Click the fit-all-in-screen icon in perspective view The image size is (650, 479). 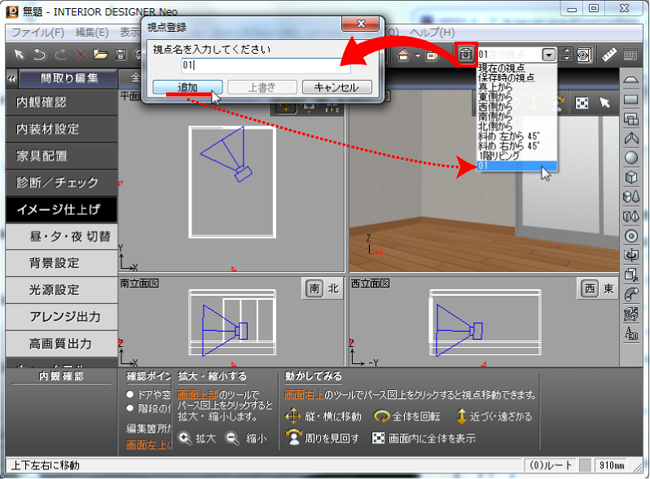581,102
